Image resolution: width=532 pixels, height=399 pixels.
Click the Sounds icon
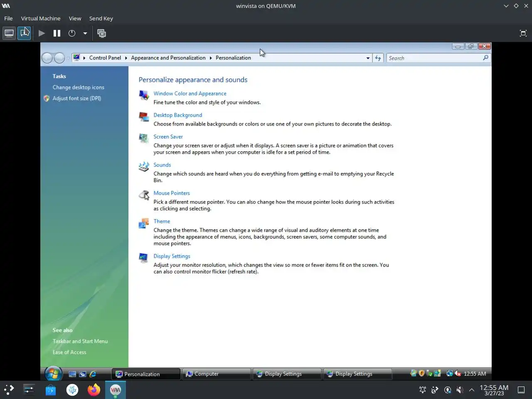(x=144, y=167)
